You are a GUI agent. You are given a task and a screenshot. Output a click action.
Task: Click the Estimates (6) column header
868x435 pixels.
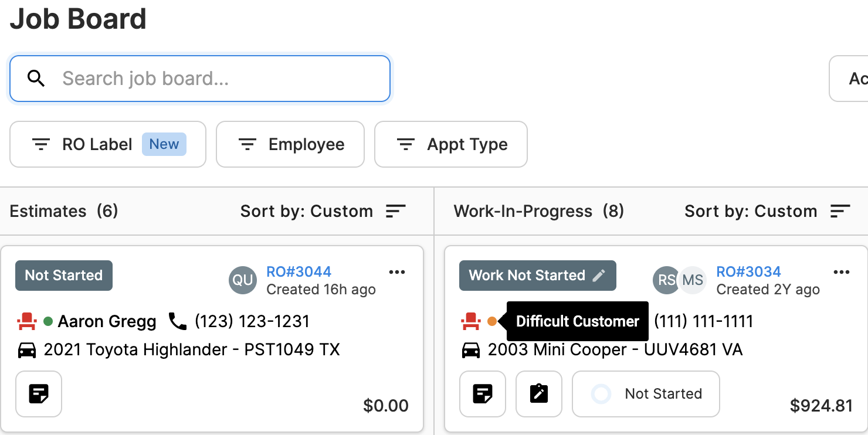[64, 211]
